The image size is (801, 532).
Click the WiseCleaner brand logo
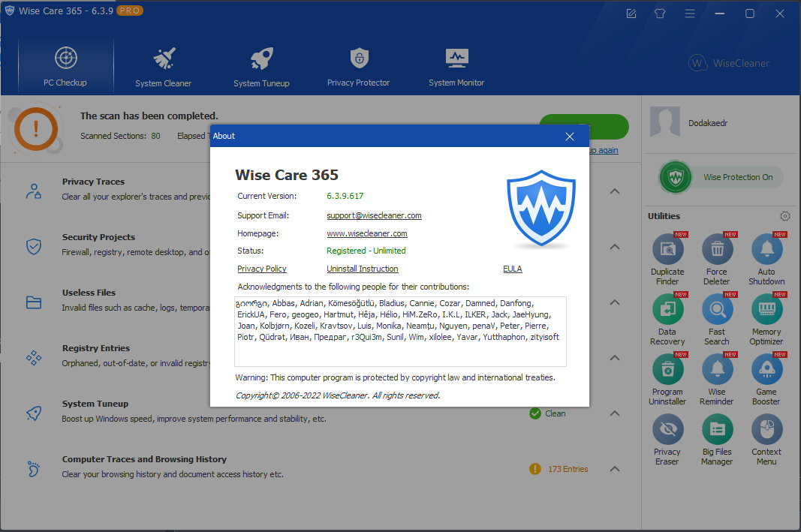[x=728, y=63]
